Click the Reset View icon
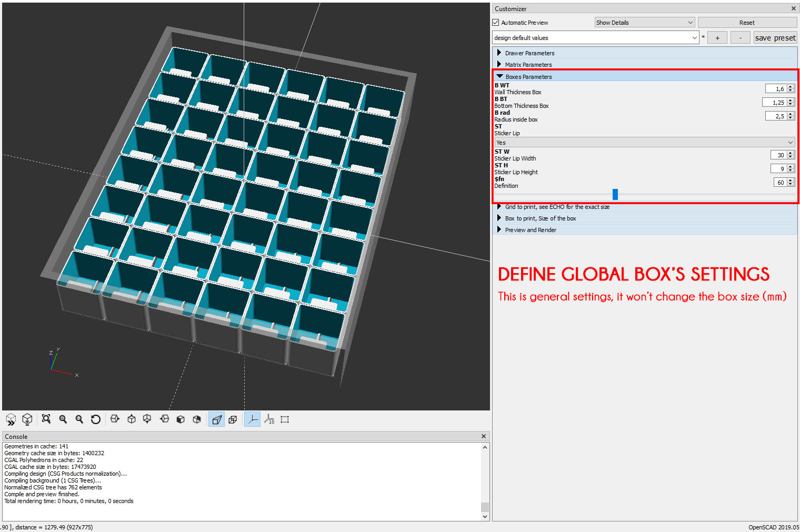800x532 pixels. coord(95,419)
